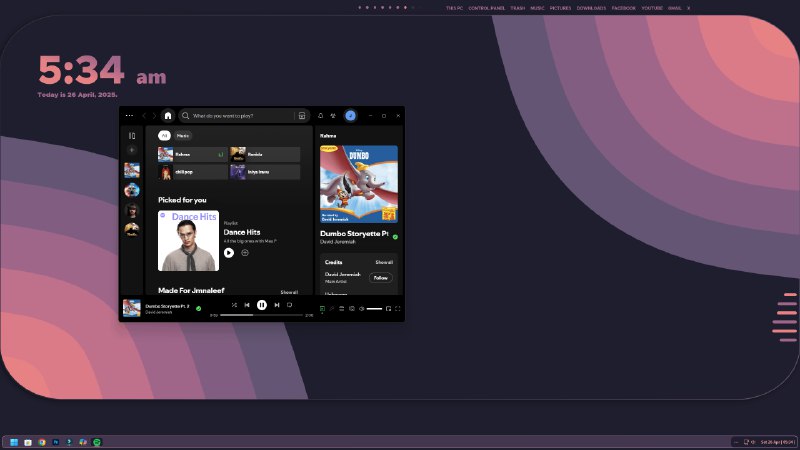Image resolution: width=800 pixels, height=450 pixels.
Task: Add Dance Hits to Your Library
Action: pos(245,253)
